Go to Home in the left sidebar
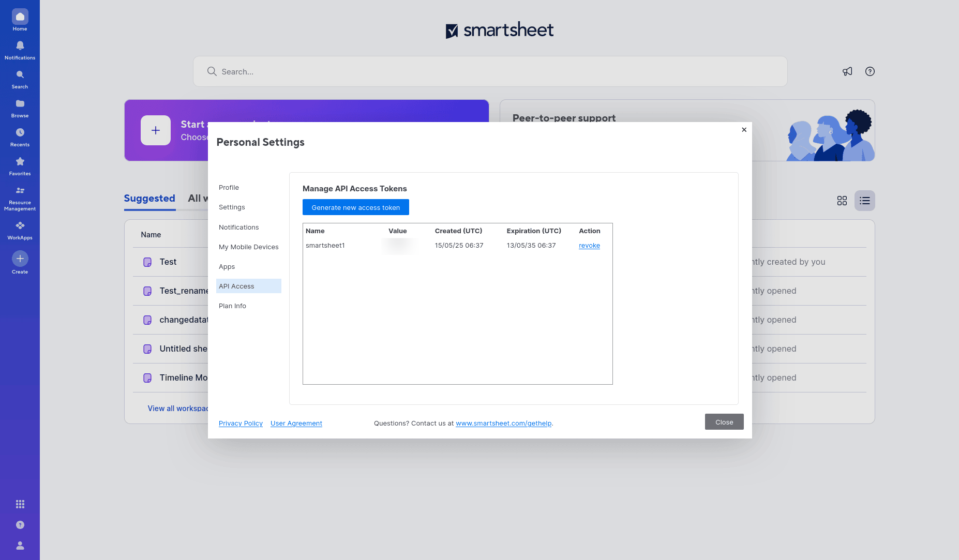This screenshot has height=560, width=959. [20, 21]
